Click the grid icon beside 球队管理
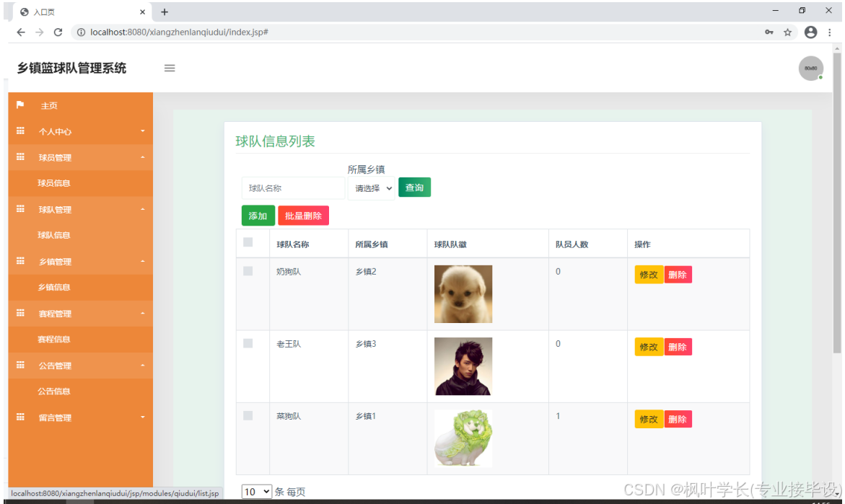 click(x=20, y=209)
